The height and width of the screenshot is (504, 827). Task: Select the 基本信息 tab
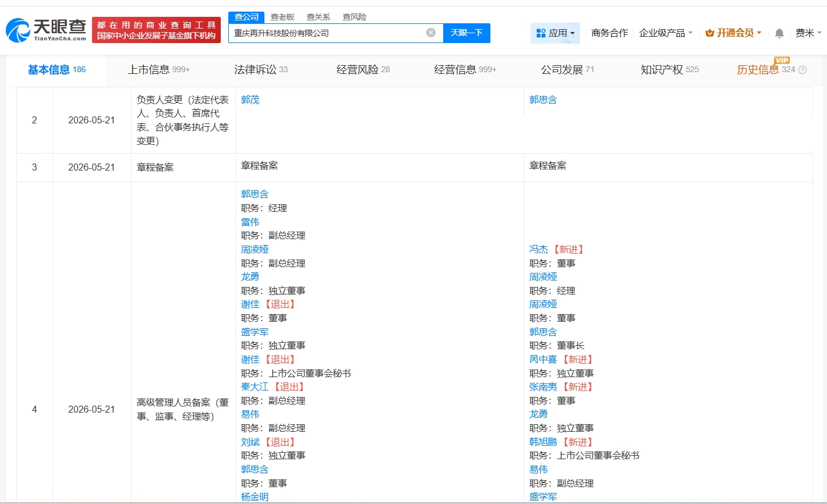56,70
